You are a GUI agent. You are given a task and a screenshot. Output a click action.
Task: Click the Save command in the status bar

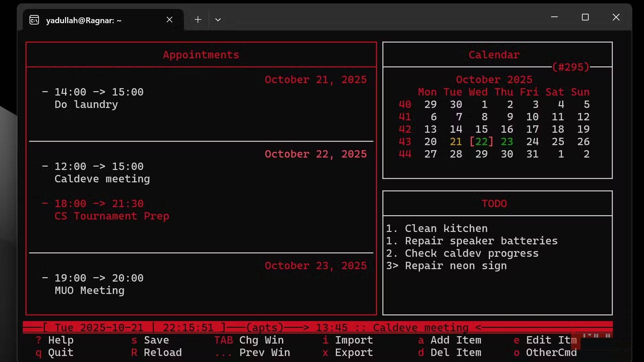click(156, 340)
